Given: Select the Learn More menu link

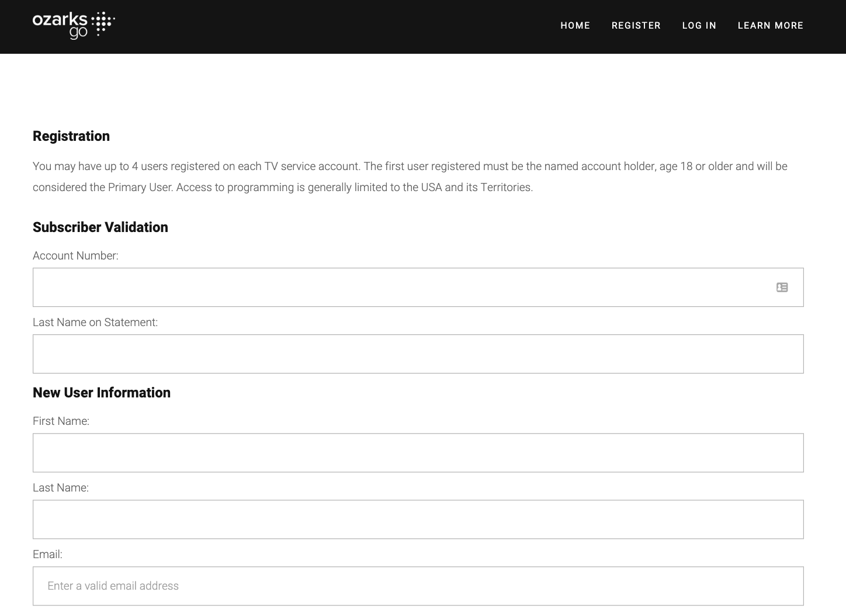Looking at the screenshot, I should 770,26.
